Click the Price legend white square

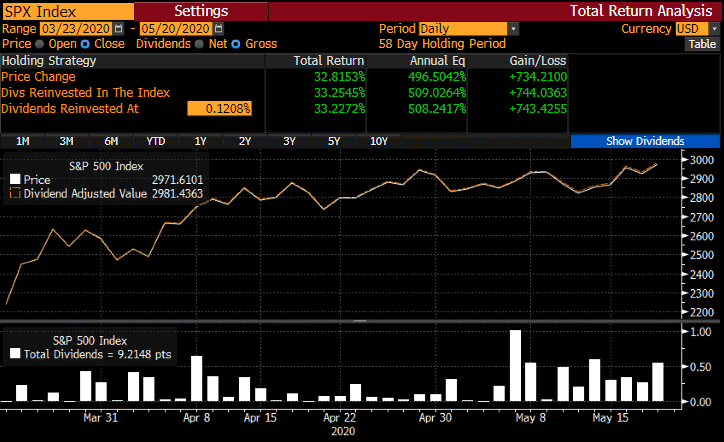[15, 179]
